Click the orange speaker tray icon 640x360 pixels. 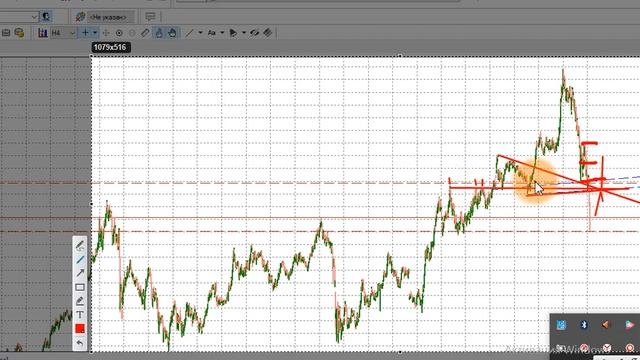pyautogui.click(x=605, y=325)
